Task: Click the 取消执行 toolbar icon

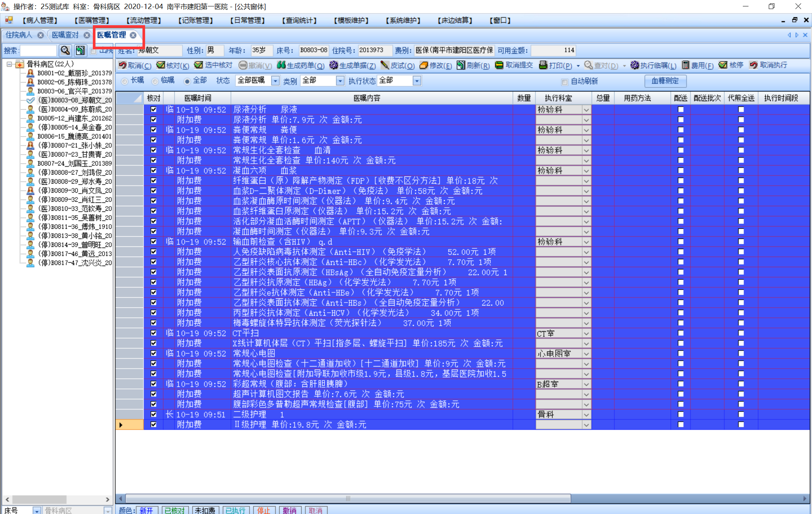Action: [753, 65]
